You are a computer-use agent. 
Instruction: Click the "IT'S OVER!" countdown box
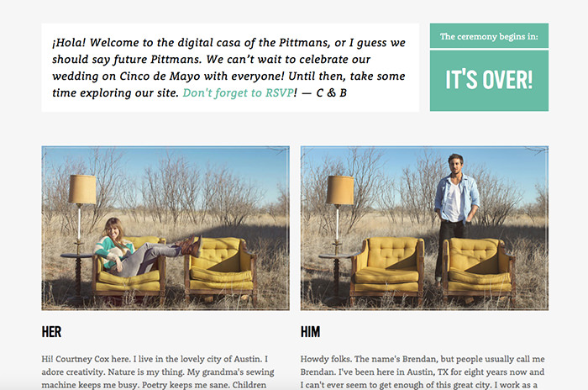click(489, 81)
